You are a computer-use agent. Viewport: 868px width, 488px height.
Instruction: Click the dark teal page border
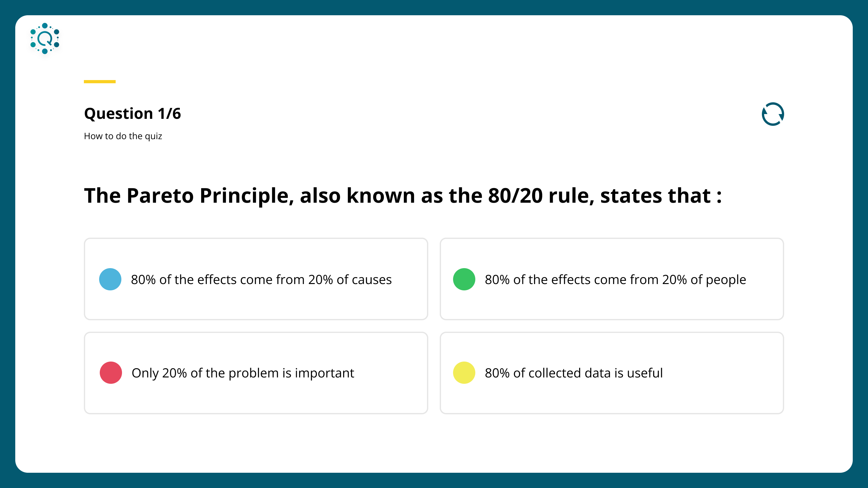[x=434, y=481]
